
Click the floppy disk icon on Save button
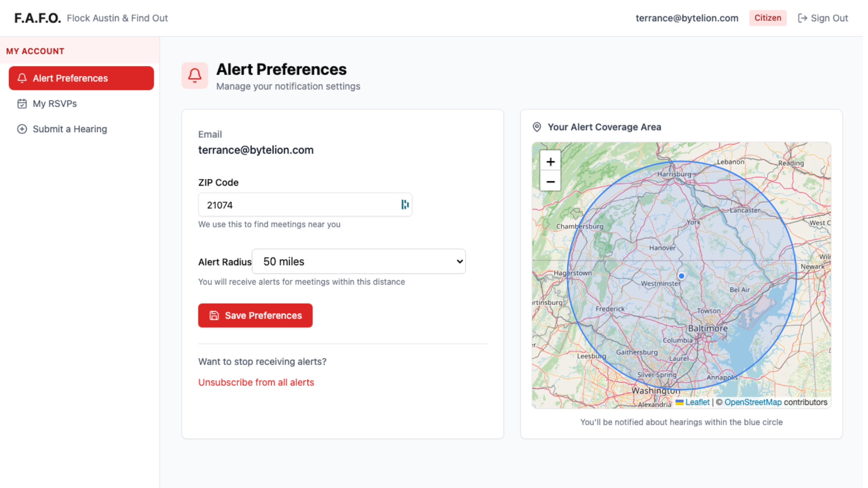pyautogui.click(x=214, y=315)
